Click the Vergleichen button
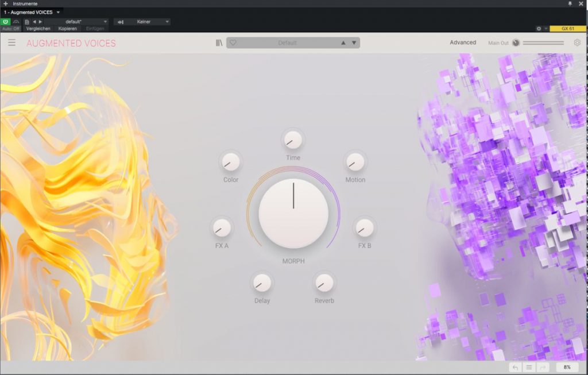Image resolution: width=588 pixels, height=375 pixels. (x=38, y=29)
